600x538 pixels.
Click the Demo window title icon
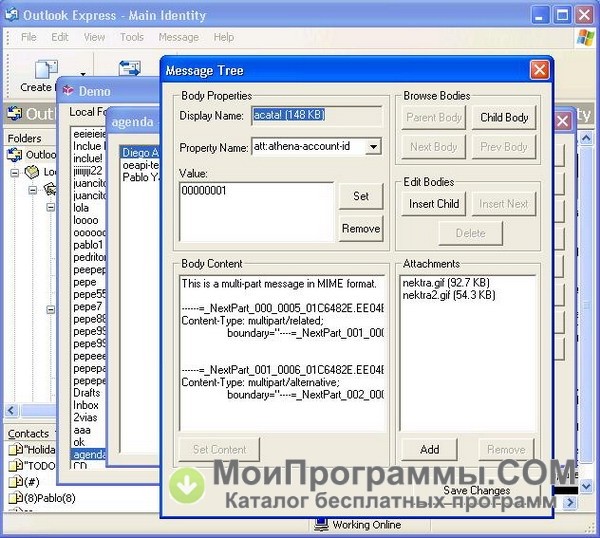[x=68, y=91]
